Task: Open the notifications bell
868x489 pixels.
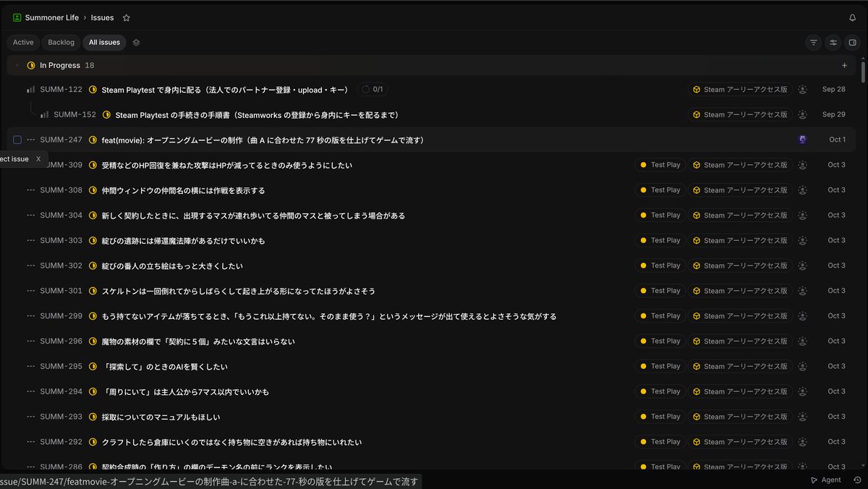Action: (x=852, y=17)
